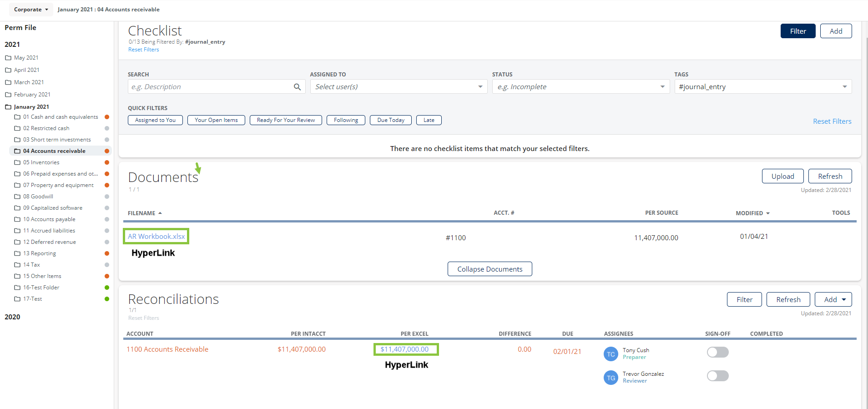Click Reset Filters link under Checklist title
Image resolution: width=868 pixels, height=409 pixels.
[144, 50]
